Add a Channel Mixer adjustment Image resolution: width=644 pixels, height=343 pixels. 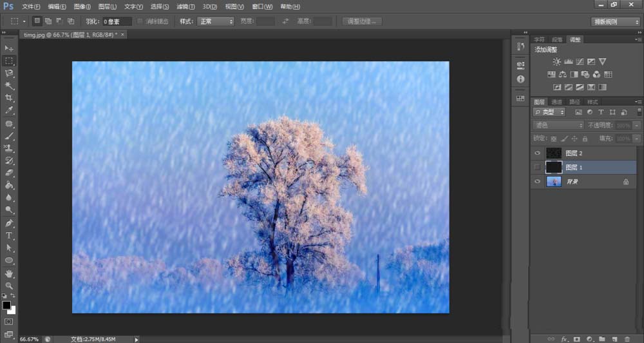click(x=597, y=74)
